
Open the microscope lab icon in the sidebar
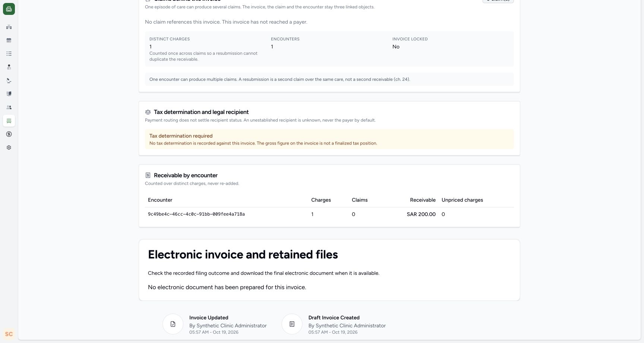9,80
